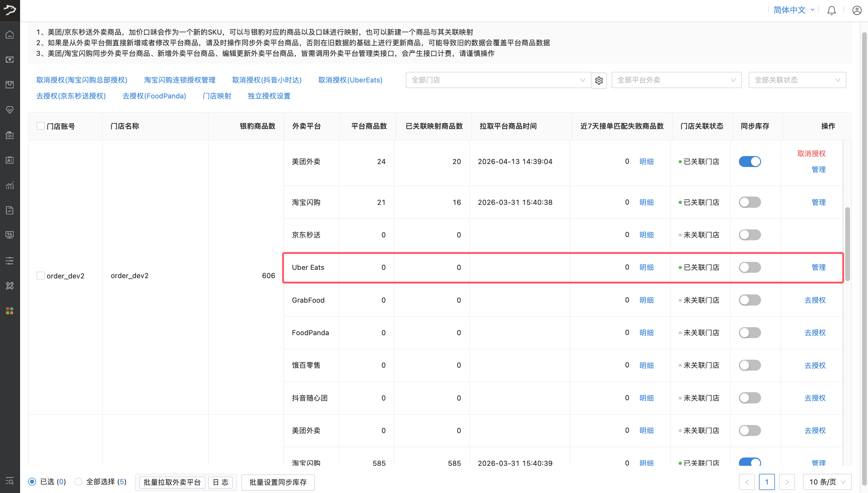868x493 pixels.
Task: Select the 全部选择 (5) radio button
Action: click(78, 481)
